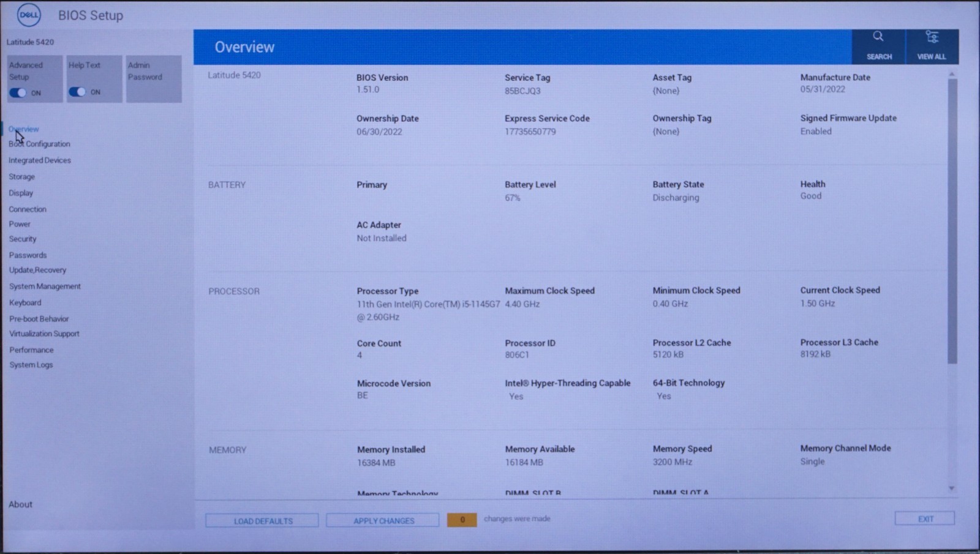Click the Battery Level value 67%
This screenshot has width=980, height=554.
513,198
